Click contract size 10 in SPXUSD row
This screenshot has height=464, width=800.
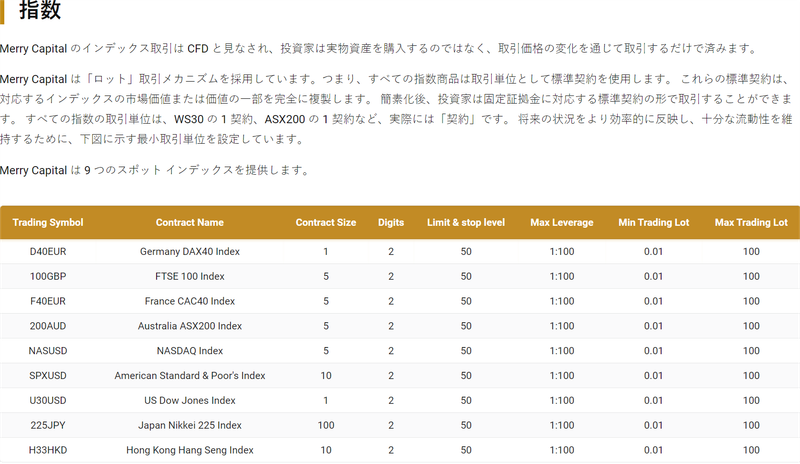(326, 376)
